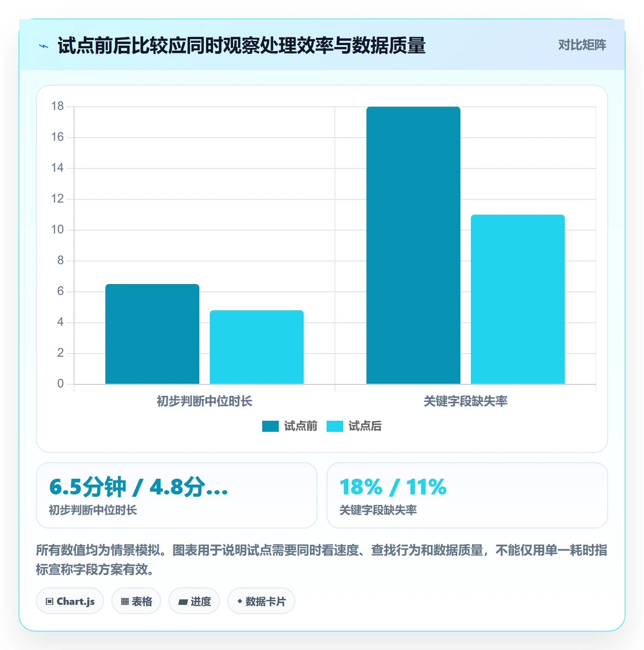Click the y-axis value 0

coord(60,384)
